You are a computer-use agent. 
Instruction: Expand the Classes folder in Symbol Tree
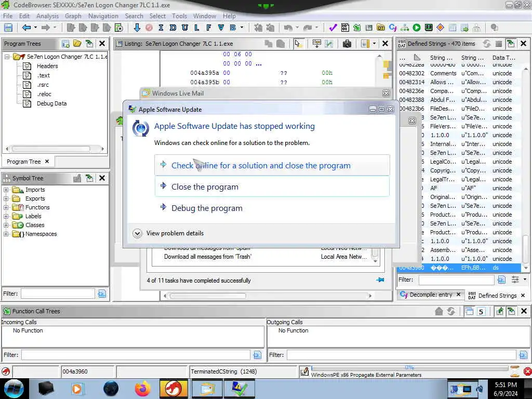(6, 225)
